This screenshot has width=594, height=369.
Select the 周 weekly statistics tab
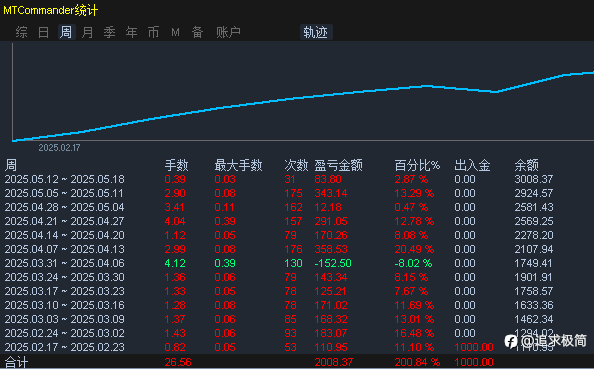coord(66,32)
